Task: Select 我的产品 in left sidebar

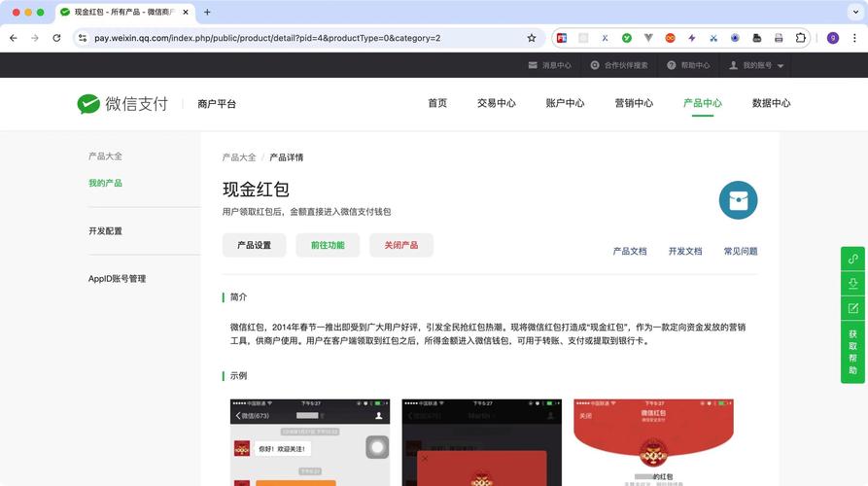Action: (105, 183)
